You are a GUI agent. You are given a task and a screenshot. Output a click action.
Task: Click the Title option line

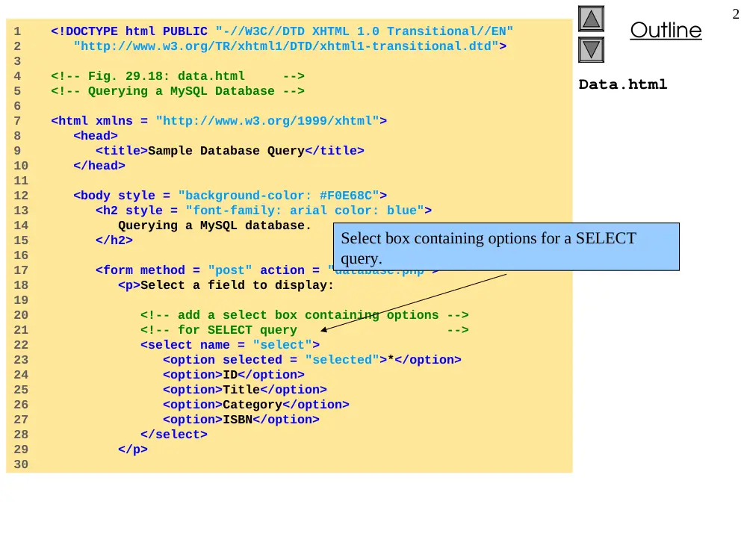pyautogui.click(x=245, y=390)
